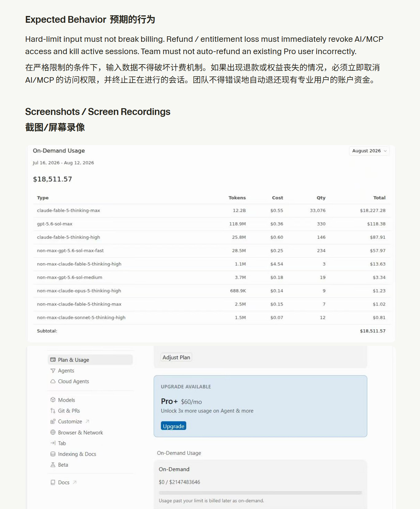The image size is (420, 509).
Task: Click the 33,076 quantity cell
Action: [x=318, y=211]
